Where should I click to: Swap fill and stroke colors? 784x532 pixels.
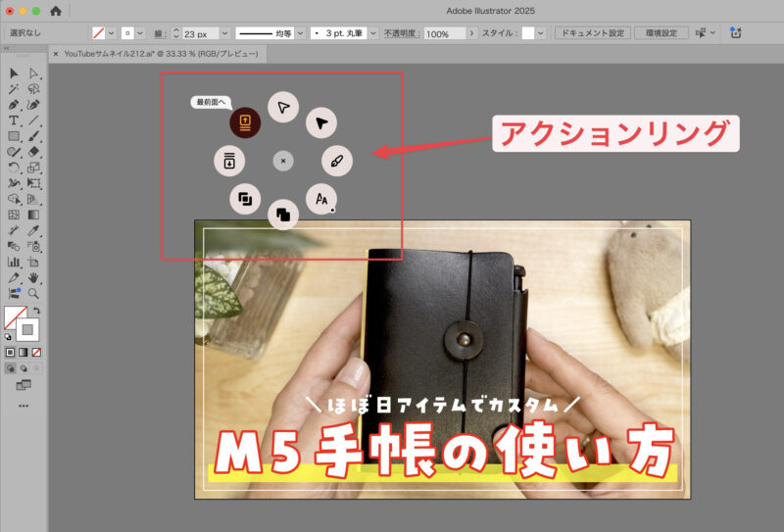tap(36, 311)
